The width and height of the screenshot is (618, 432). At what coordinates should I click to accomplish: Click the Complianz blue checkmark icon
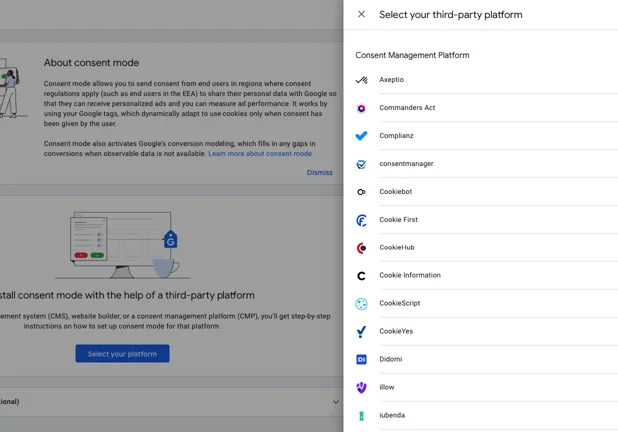361,136
